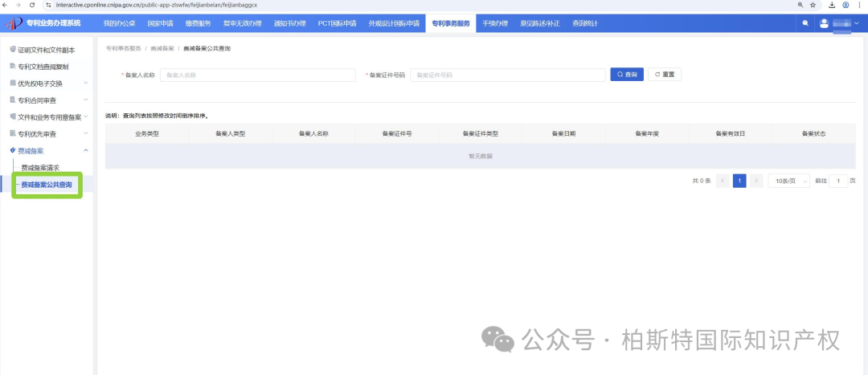Open 缴费服务 menu

(199, 24)
